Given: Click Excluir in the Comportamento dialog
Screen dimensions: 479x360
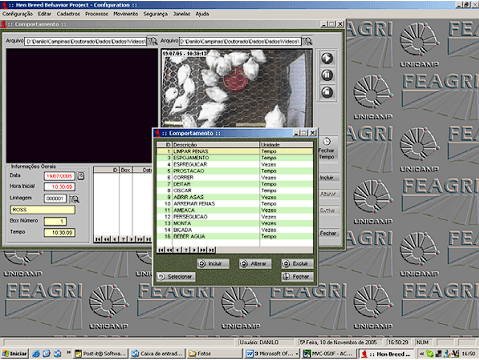Looking at the screenshot, I should coord(297,264).
